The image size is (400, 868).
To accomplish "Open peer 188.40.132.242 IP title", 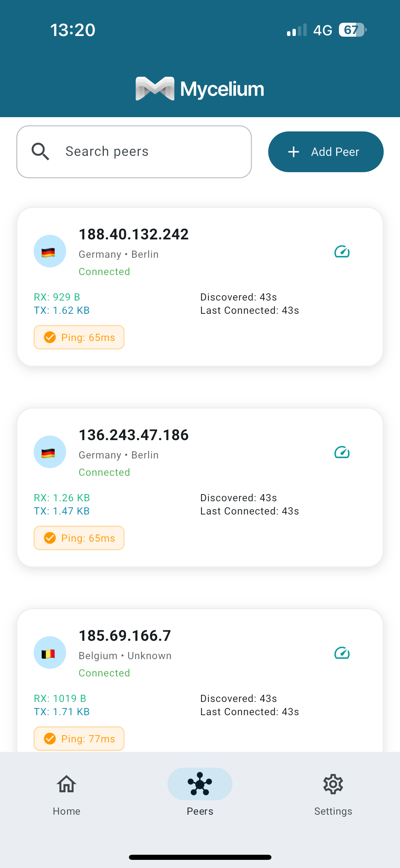I will click(x=134, y=234).
